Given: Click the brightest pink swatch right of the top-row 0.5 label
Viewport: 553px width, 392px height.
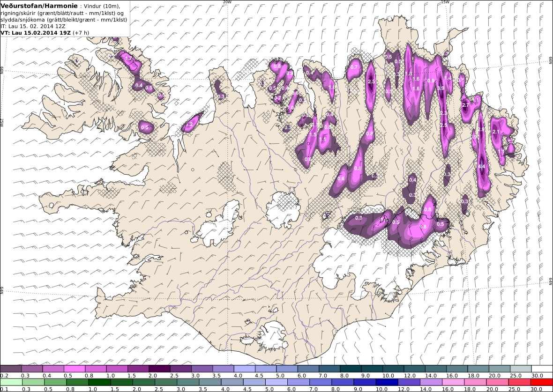Looking at the screenshot, I should coord(75,369).
